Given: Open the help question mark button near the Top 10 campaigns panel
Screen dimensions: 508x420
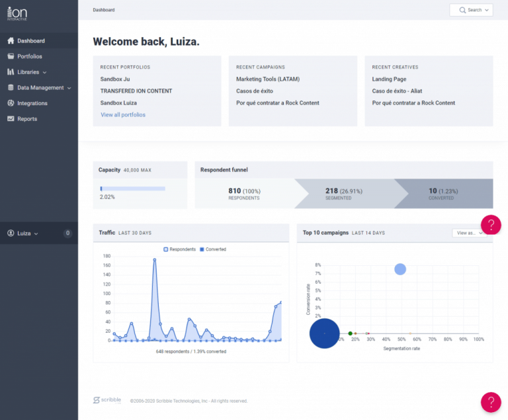Looking at the screenshot, I should tap(491, 225).
